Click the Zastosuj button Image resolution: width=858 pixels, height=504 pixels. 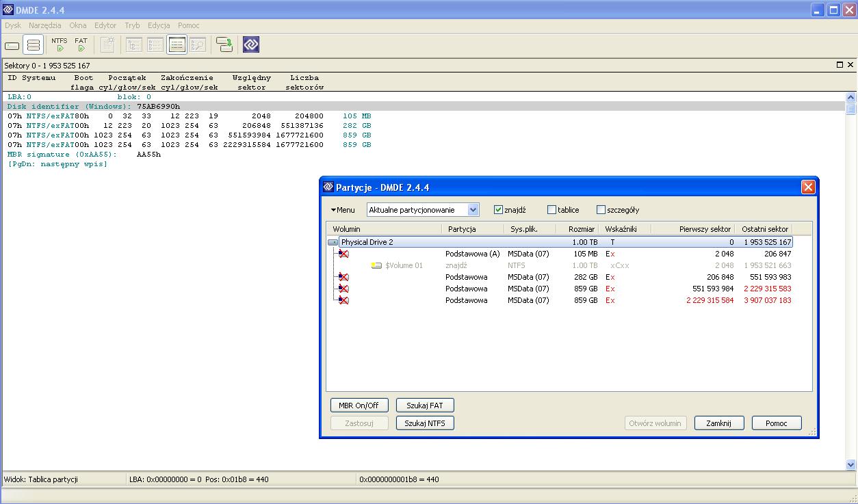(x=359, y=423)
